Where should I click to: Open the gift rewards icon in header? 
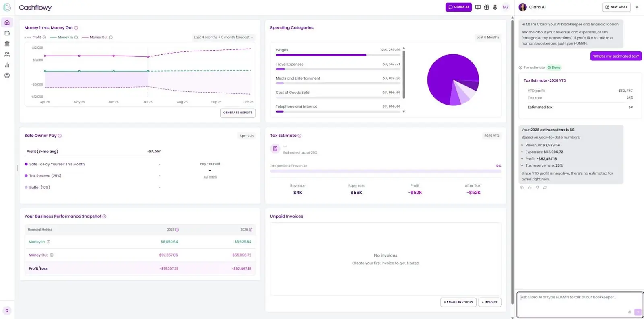point(486,7)
